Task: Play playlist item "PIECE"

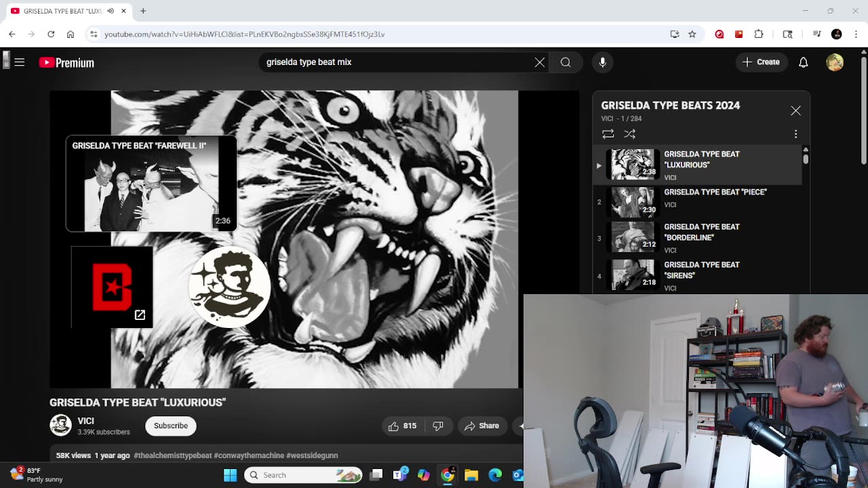Action: coord(697,201)
